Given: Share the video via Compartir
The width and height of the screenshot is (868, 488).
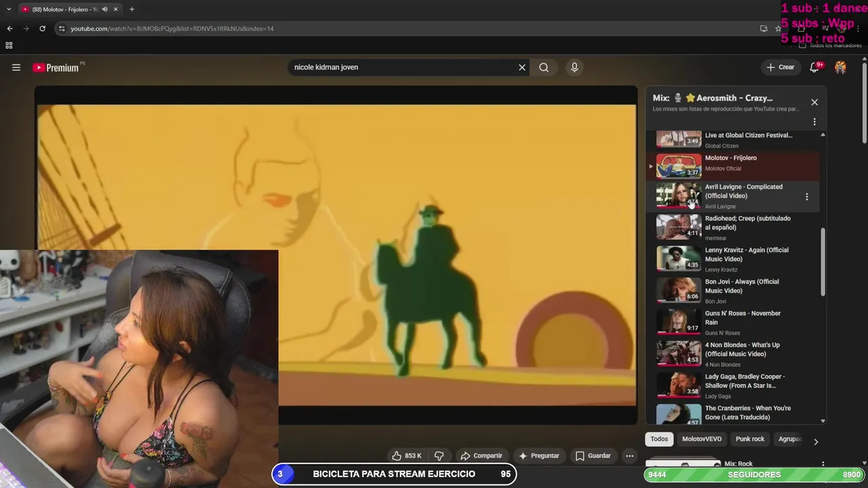Looking at the screenshot, I should pyautogui.click(x=481, y=456).
